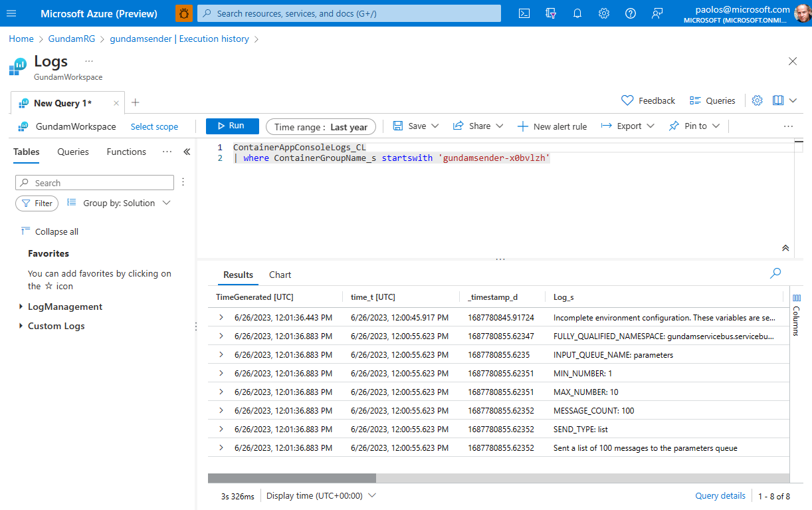
Task: Click the Select scope link
Action: 154,126
